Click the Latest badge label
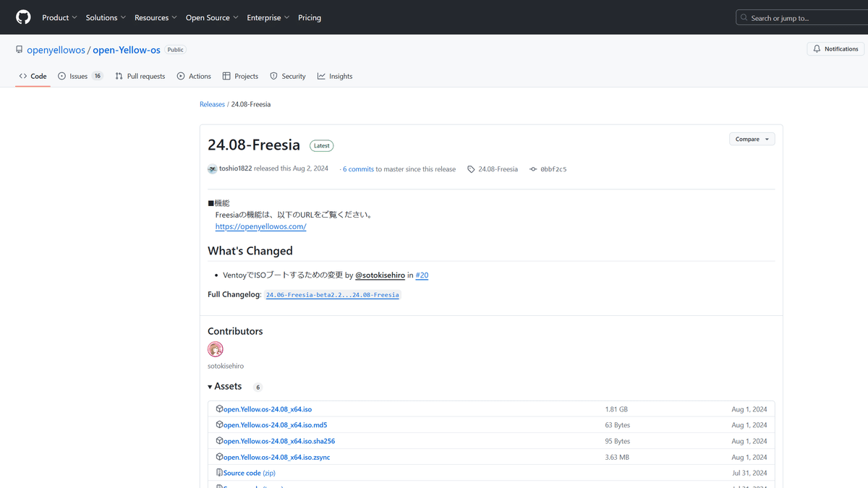Screen dimensions: 868x488 point(322,145)
